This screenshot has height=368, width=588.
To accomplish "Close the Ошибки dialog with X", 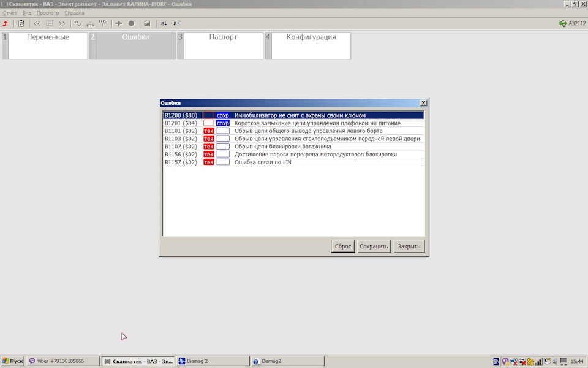I will pos(423,103).
